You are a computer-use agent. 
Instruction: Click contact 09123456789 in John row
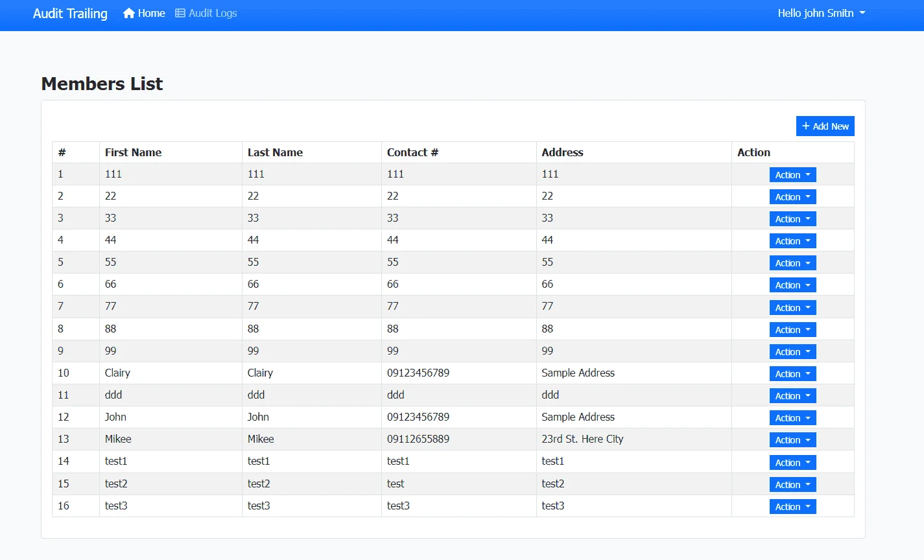(418, 417)
